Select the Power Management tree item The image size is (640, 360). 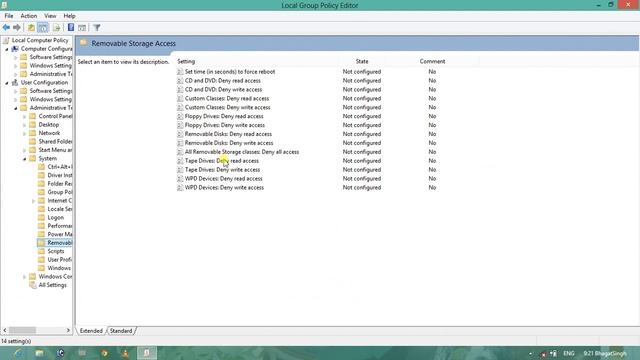click(60, 234)
